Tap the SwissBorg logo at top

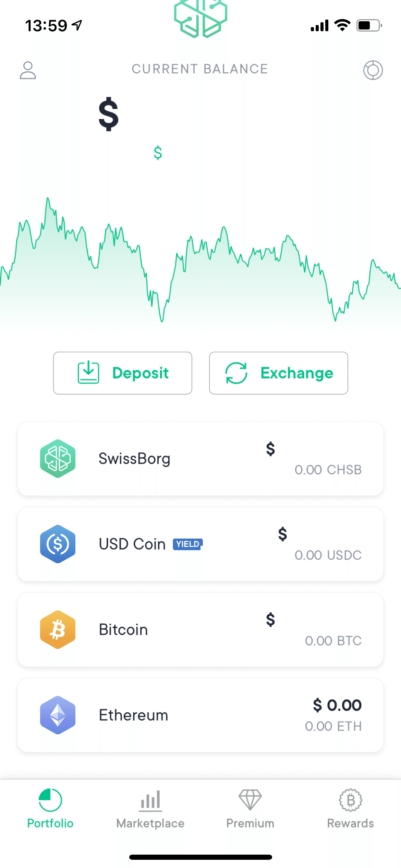coord(200,19)
